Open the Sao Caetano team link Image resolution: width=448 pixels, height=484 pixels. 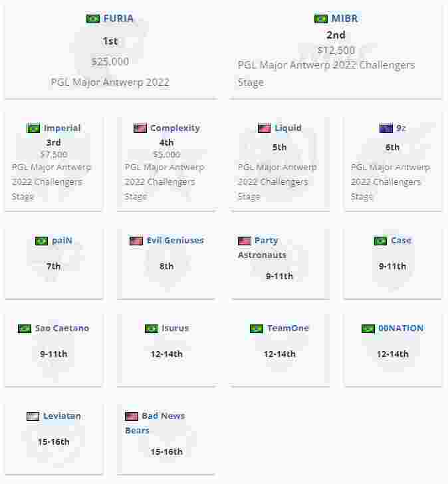click(x=62, y=328)
